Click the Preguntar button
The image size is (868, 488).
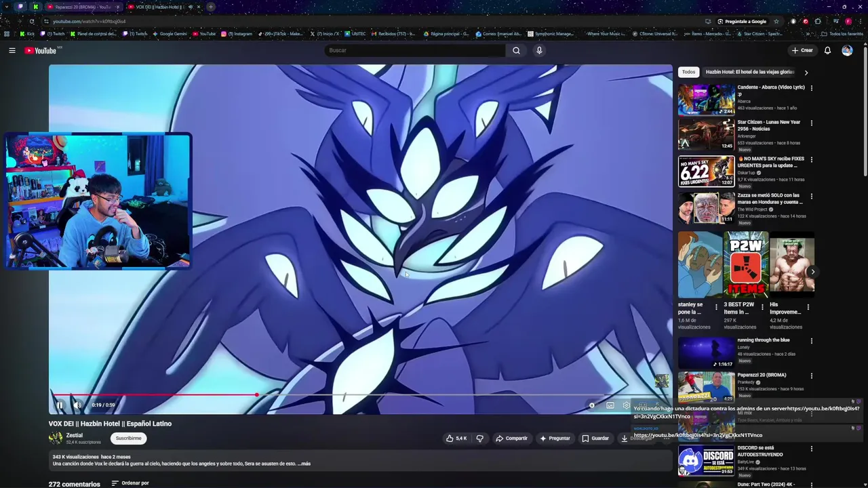(x=555, y=439)
